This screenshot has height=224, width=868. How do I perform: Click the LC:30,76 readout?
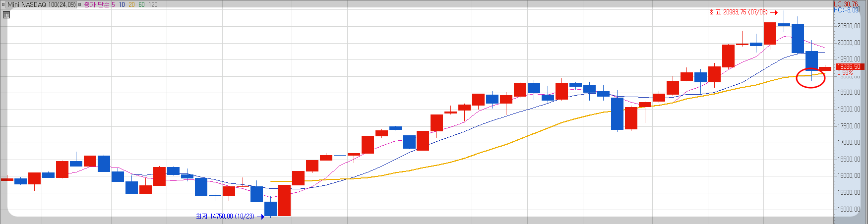pyautogui.click(x=846, y=4)
